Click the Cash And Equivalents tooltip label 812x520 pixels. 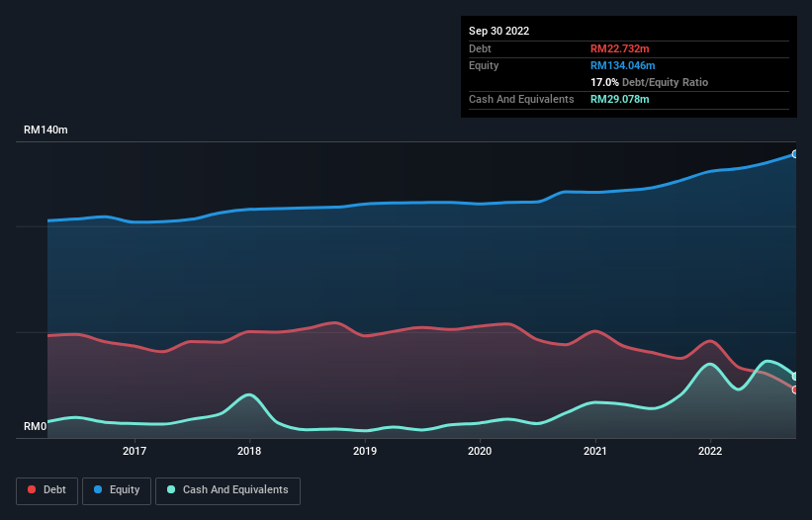point(521,99)
